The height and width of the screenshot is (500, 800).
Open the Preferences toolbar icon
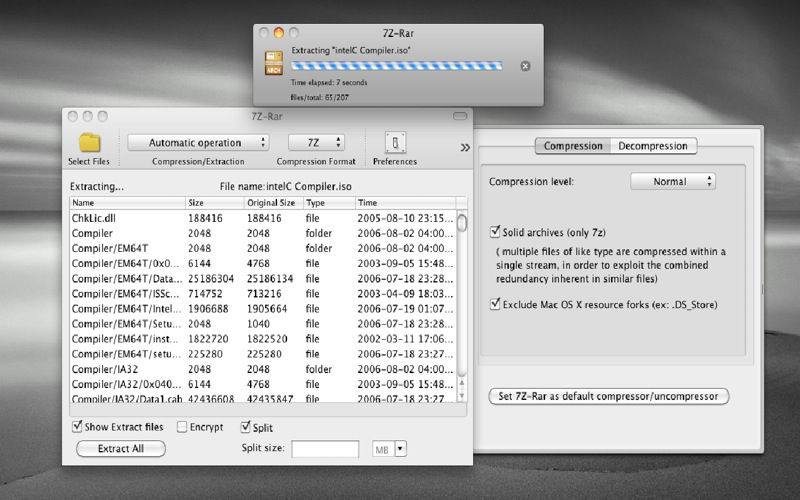point(395,143)
